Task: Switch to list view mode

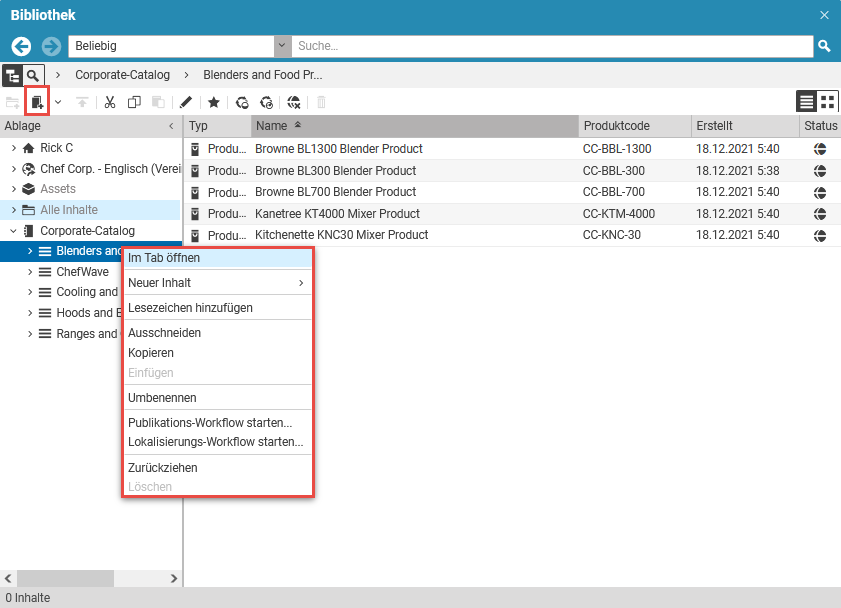Action: tap(806, 101)
